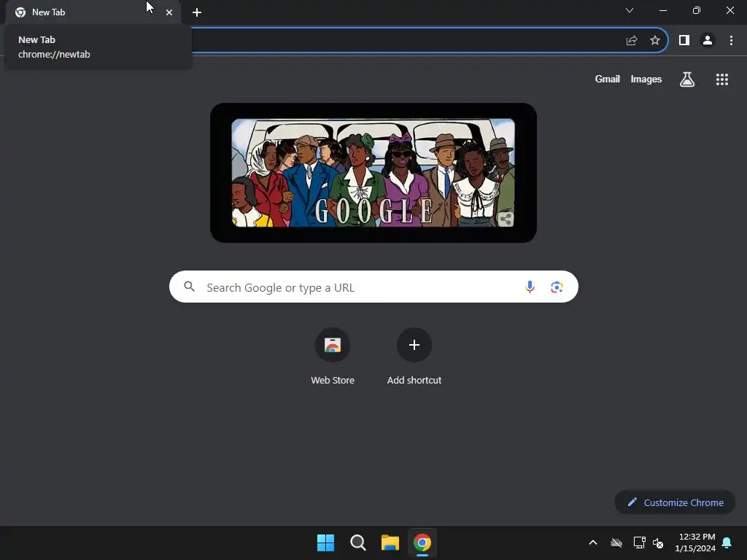Image resolution: width=747 pixels, height=560 pixels.
Task: Open Search Labs flask icon
Action: [687, 79]
